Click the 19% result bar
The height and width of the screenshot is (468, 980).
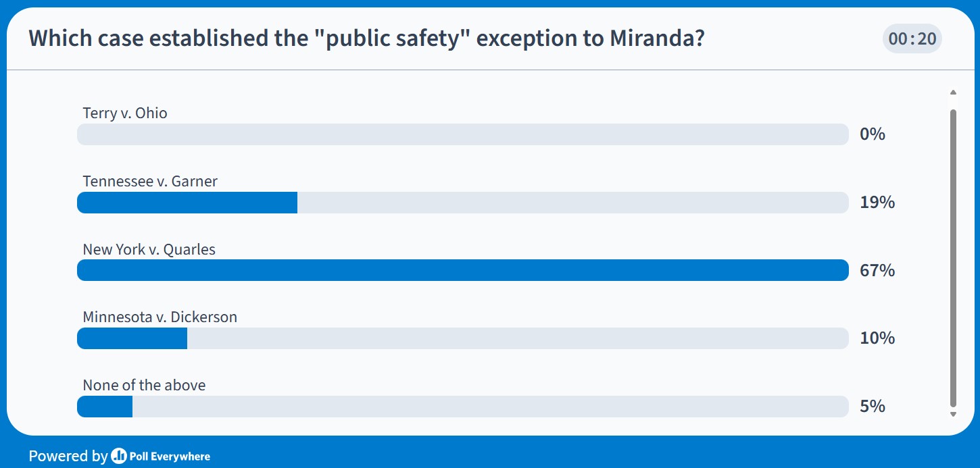click(187, 203)
